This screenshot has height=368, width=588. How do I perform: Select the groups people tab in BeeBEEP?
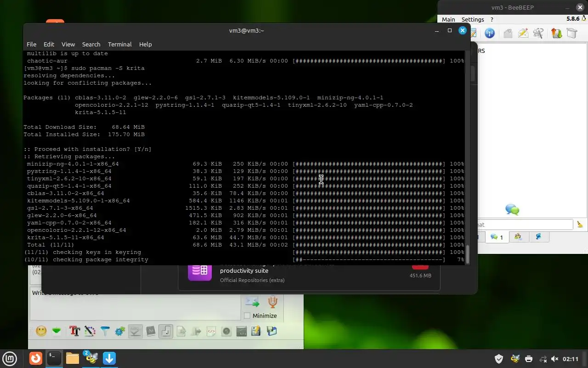pyautogui.click(x=518, y=237)
